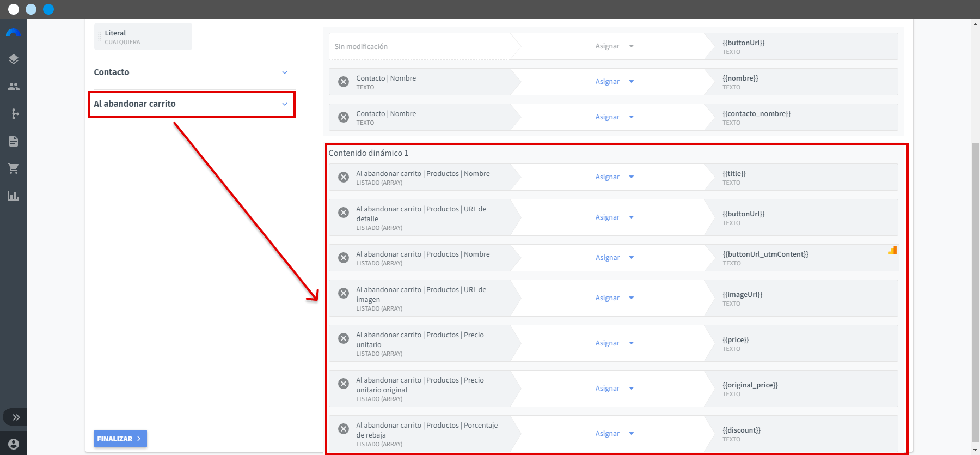Open Asignar dropdown for {{price}}

[x=615, y=343]
